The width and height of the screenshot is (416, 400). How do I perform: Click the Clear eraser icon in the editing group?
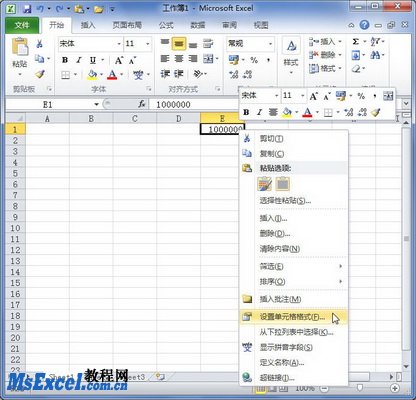point(356,69)
